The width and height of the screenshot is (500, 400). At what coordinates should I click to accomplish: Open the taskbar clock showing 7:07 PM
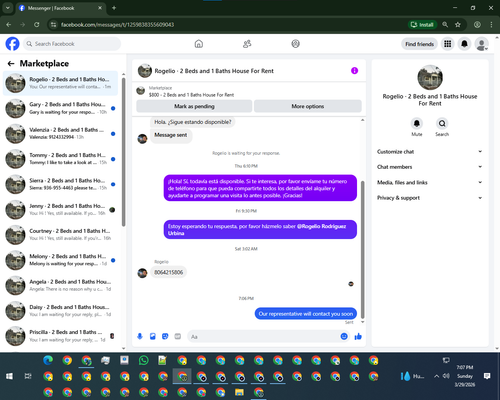click(x=465, y=376)
